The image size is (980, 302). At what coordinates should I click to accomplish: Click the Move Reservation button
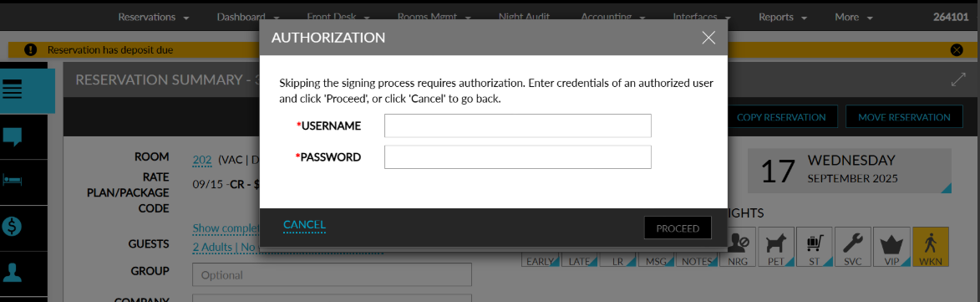904,117
